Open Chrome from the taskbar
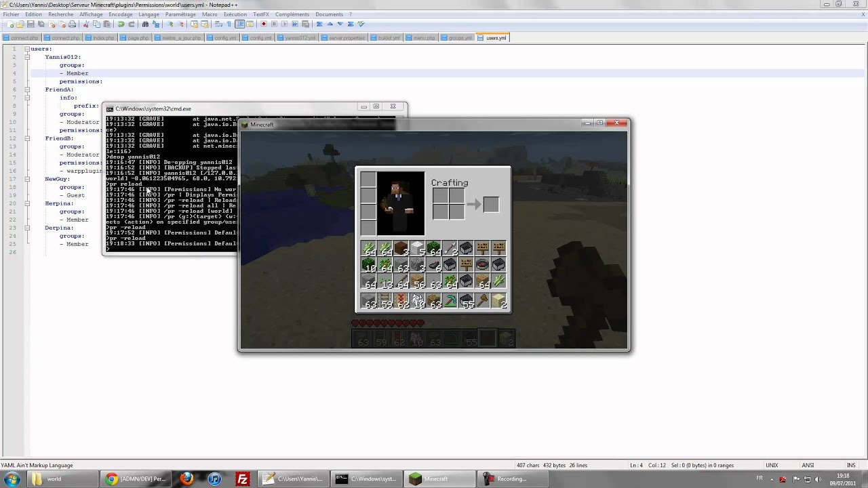868x488 pixels. pos(136,479)
